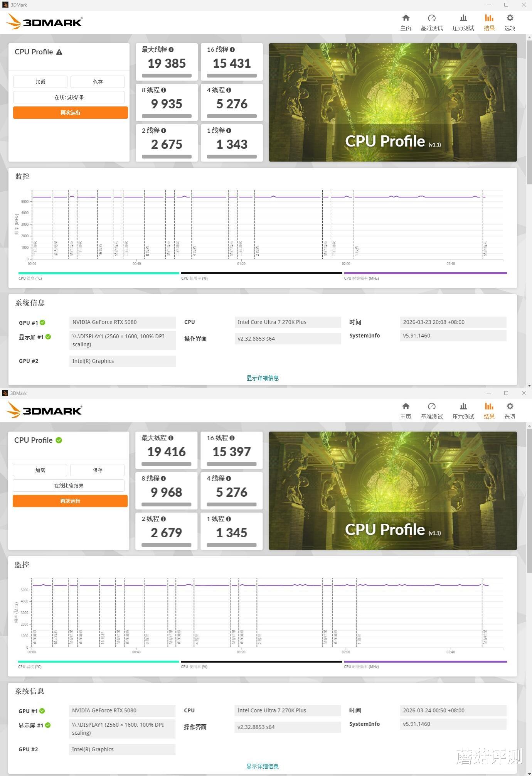Click the time value 2026-03-24 00:50 +08:00
The height and width of the screenshot is (776, 532).
tap(453, 710)
